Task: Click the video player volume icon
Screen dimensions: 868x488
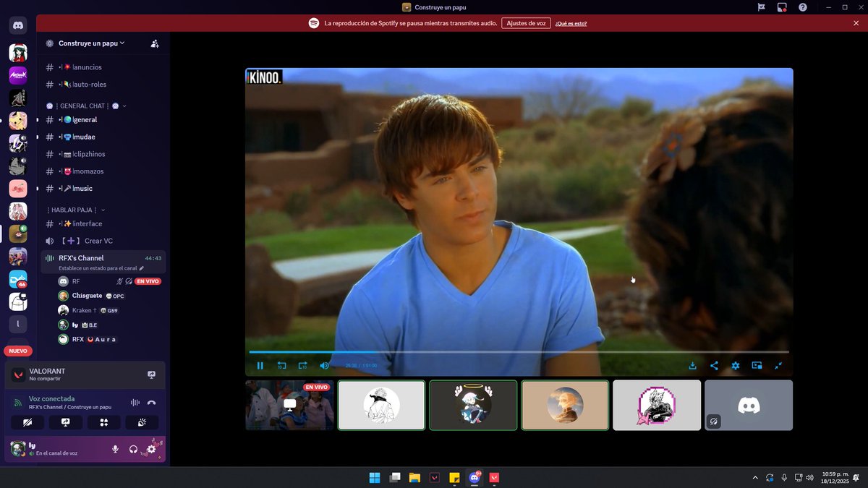Action: 325,366
